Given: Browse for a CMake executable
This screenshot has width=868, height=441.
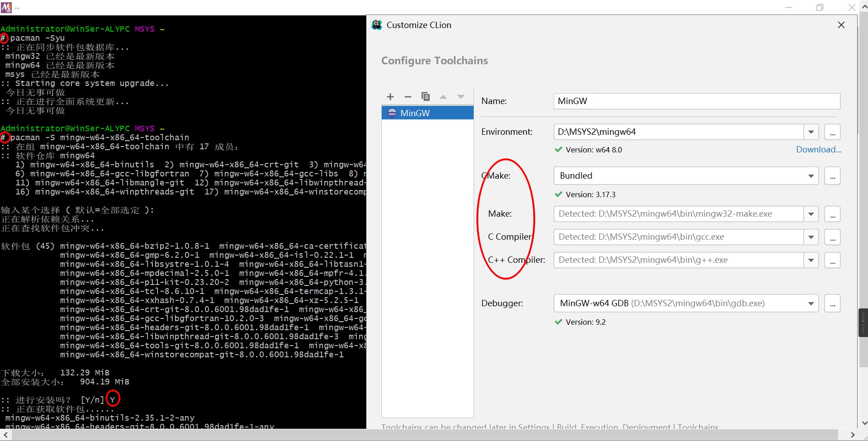Looking at the screenshot, I should 832,176.
